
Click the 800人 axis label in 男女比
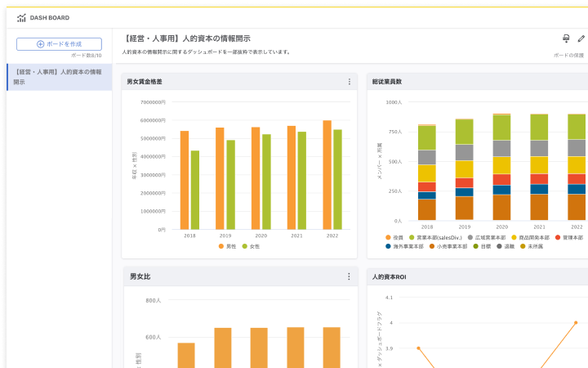[153, 300]
